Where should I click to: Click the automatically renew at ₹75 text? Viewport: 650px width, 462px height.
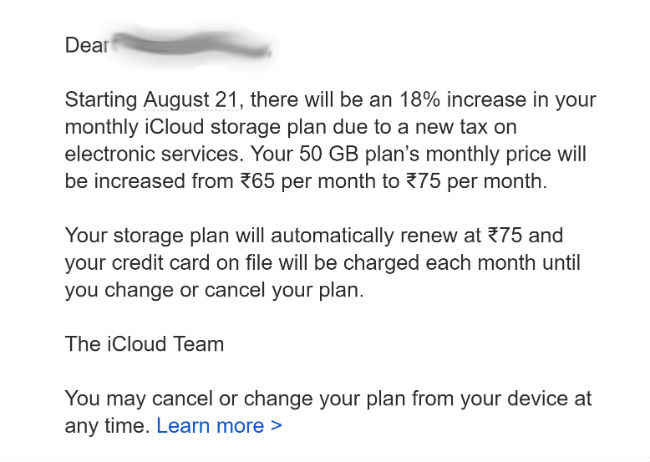click(x=396, y=236)
